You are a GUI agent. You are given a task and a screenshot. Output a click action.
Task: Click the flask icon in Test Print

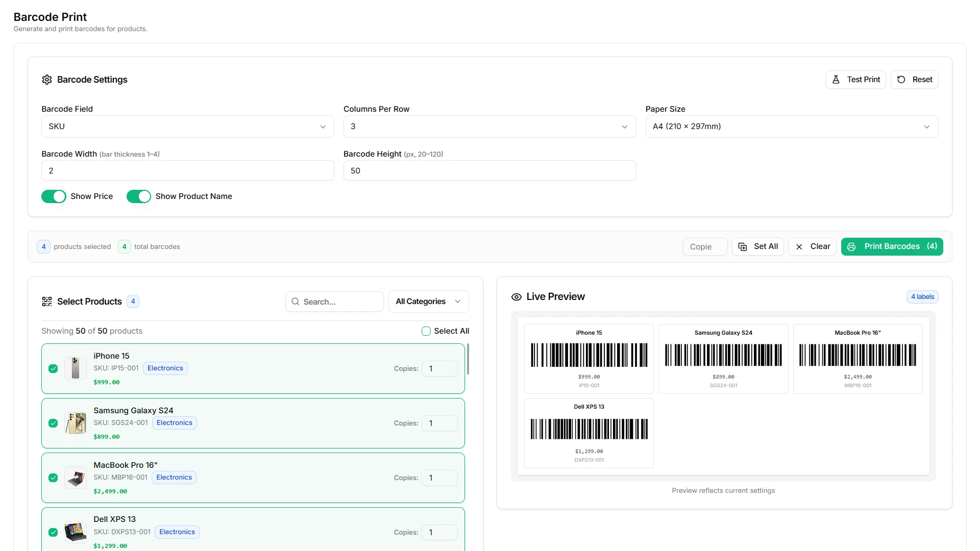836,80
